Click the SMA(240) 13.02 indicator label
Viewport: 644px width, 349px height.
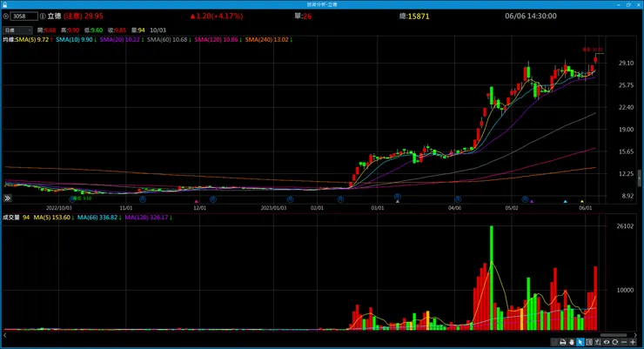pyautogui.click(x=267, y=40)
